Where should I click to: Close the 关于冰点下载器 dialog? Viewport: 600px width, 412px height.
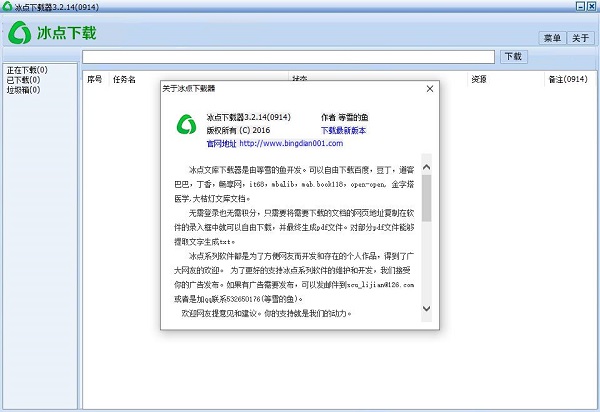tap(430, 89)
